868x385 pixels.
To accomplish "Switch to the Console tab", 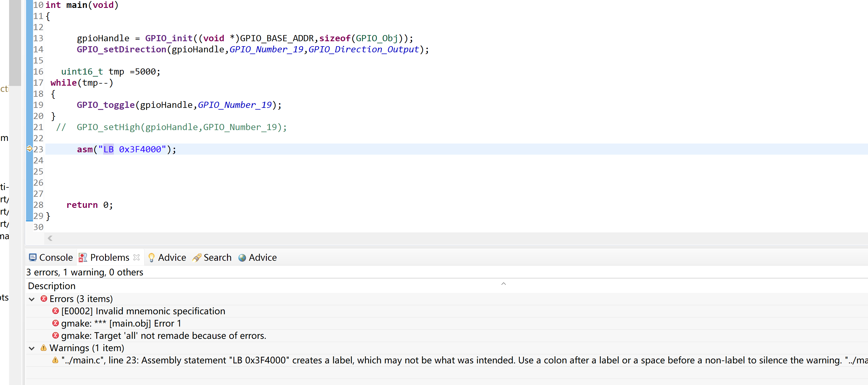I will point(51,258).
